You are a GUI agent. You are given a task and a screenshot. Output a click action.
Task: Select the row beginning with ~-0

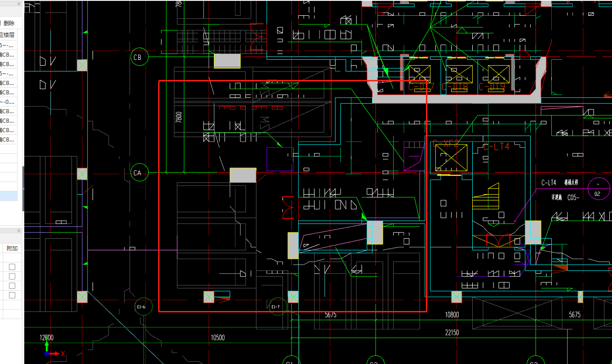[9, 102]
